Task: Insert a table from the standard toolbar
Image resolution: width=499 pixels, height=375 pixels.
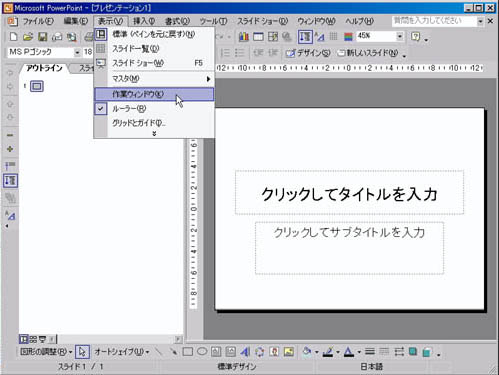Action: click(258, 37)
